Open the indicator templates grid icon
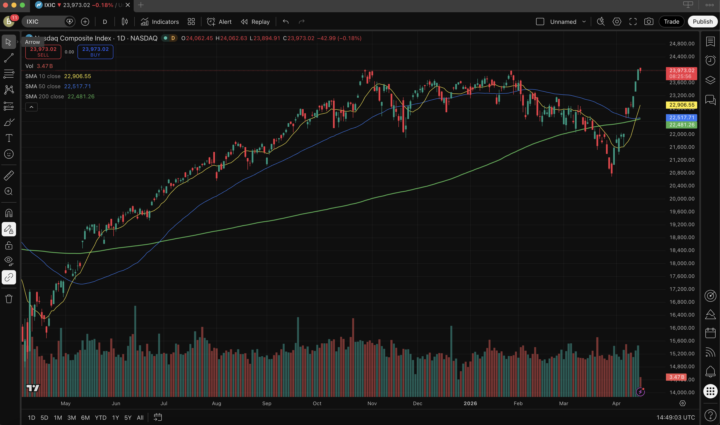The image size is (720, 425). pos(191,22)
